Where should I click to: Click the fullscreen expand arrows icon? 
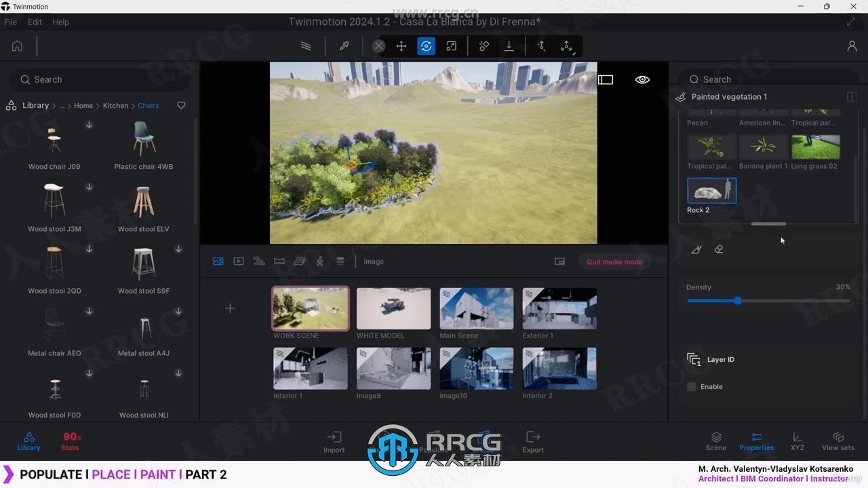[x=851, y=22]
